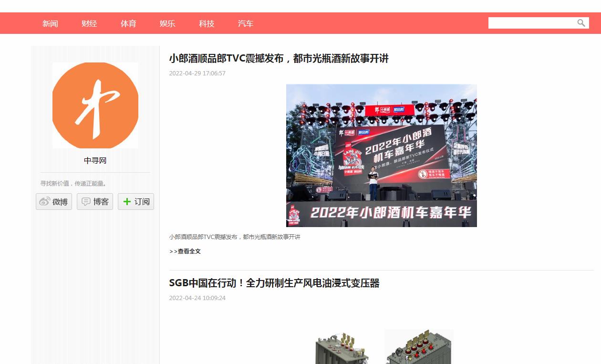Open the 小郎酒顺品郎TVC震撼发布 article title
The image size is (601, 364).
(x=279, y=58)
